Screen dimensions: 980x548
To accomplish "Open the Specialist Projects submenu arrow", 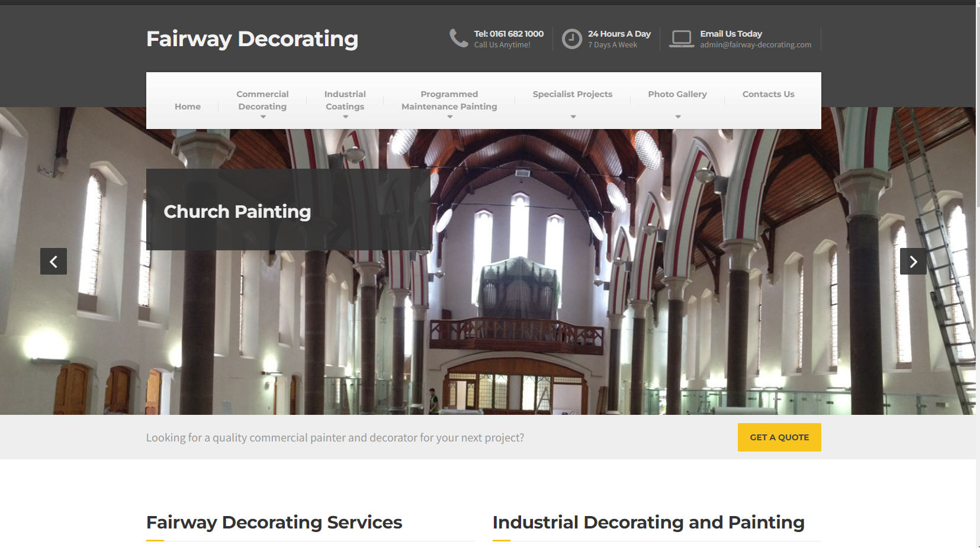I will click(x=572, y=117).
